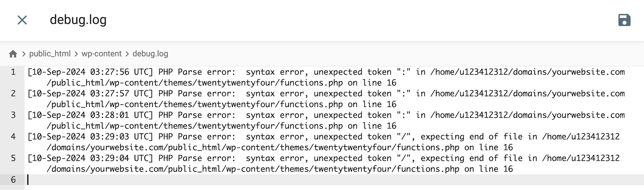This screenshot has height=190, width=644.
Task: Go to home directory via the house icon
Action: pos(13,54)
